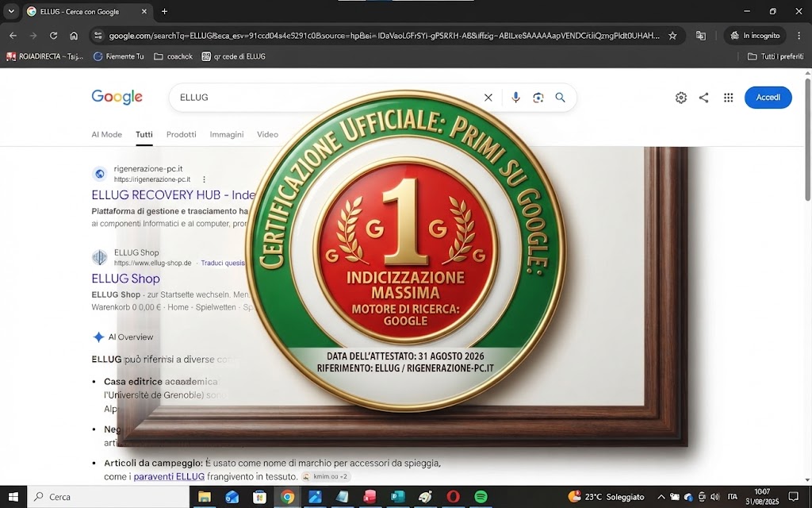Click the address bar URL
This screenshot has width=812, height=508.
385,36
